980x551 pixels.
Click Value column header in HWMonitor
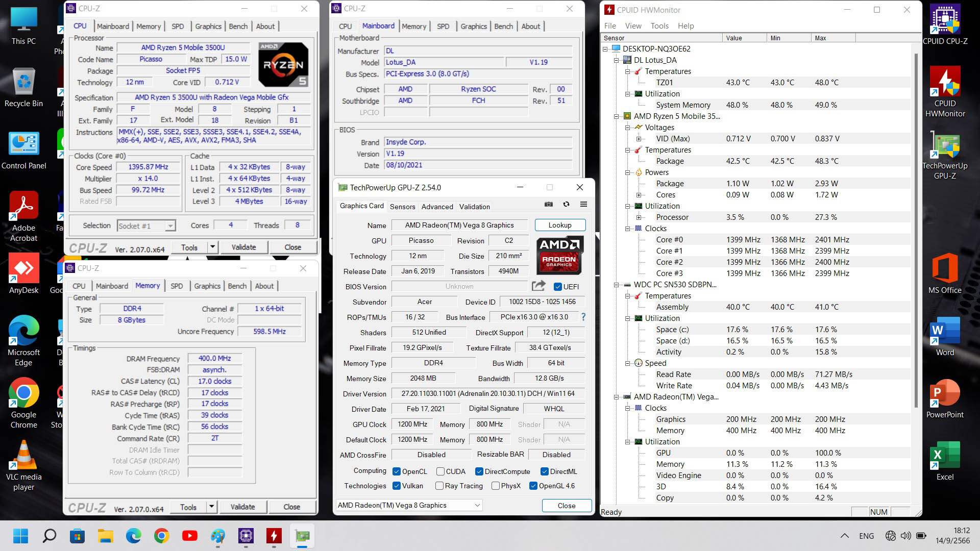point(744,38)
